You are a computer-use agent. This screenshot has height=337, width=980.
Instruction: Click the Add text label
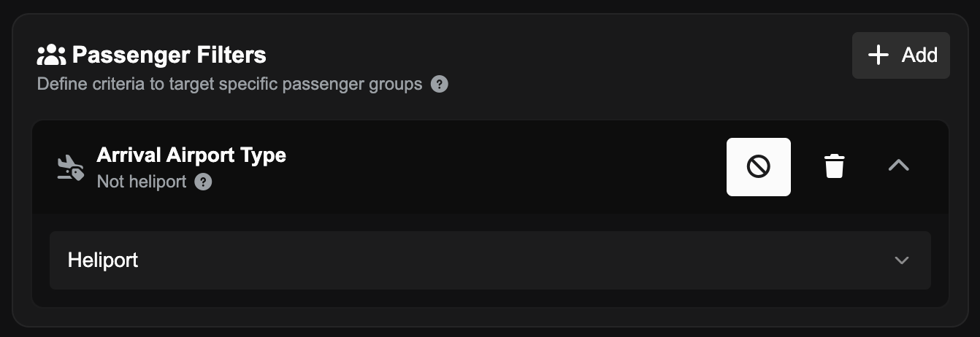tap(919, 55)
